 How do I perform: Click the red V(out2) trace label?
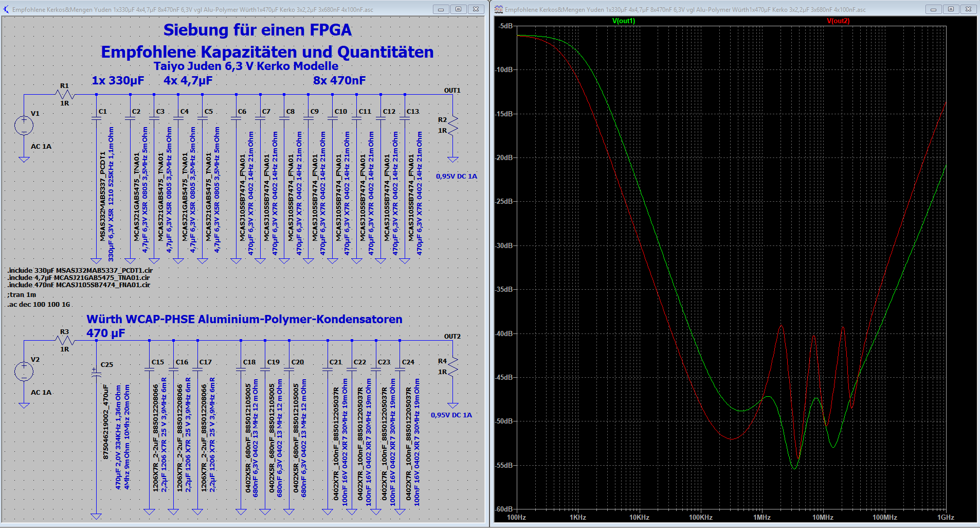click(838, 21)
